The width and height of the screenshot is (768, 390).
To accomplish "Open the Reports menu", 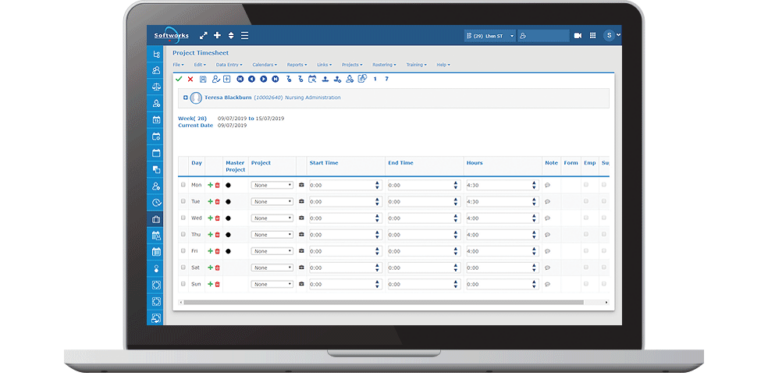I will coord(297,65).
